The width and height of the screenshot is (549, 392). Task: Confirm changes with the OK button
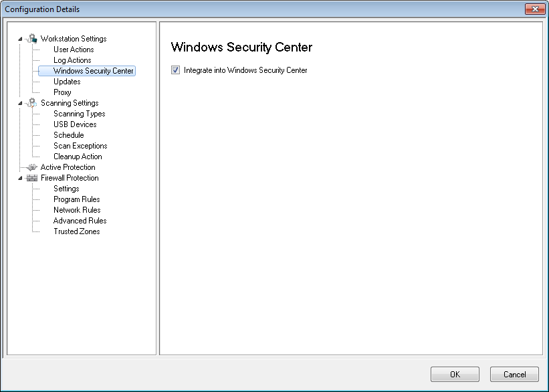click(x=455, y=374)
